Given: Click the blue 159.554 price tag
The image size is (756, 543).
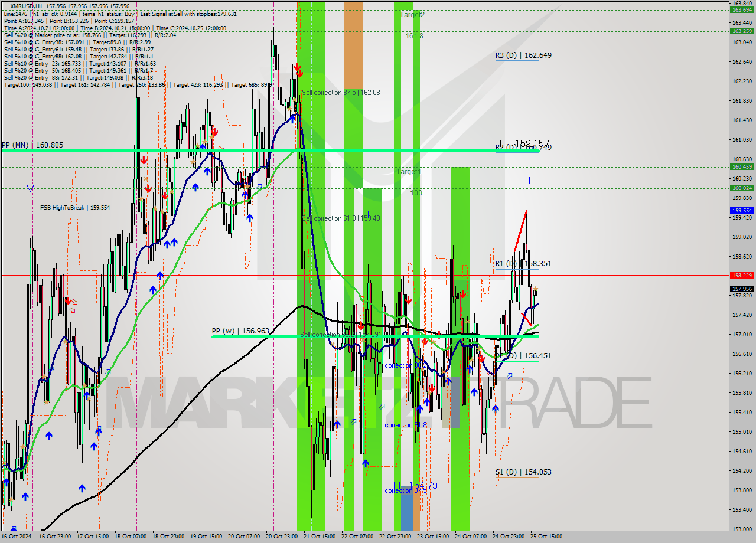Looking at the screenshot, I should coord(742,210).
